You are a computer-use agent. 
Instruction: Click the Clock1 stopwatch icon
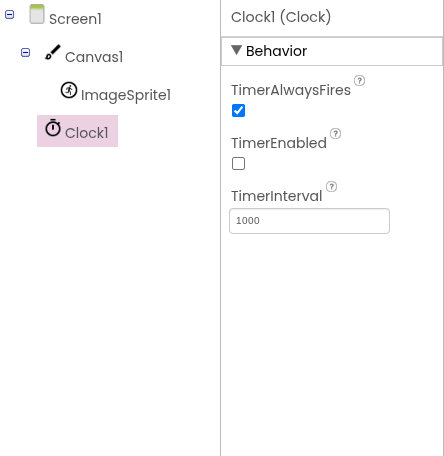tap(53, 128)
